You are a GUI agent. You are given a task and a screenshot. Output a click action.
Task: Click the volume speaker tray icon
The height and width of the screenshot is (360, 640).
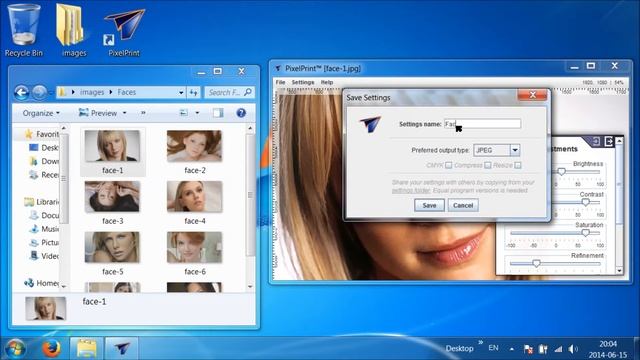[572, 349]
